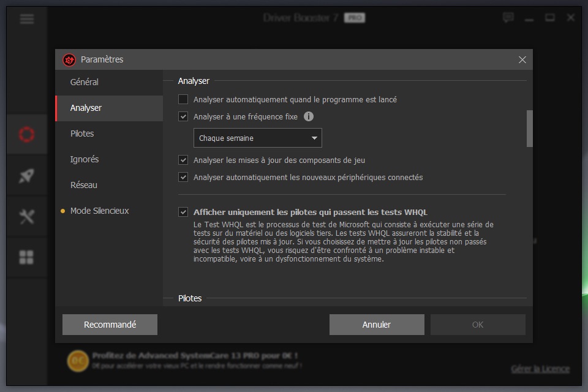This screenshot has height=392, width=588.
Task: Uncheck the WHQL-only drivers option
Action: click(x=183, y=213)
